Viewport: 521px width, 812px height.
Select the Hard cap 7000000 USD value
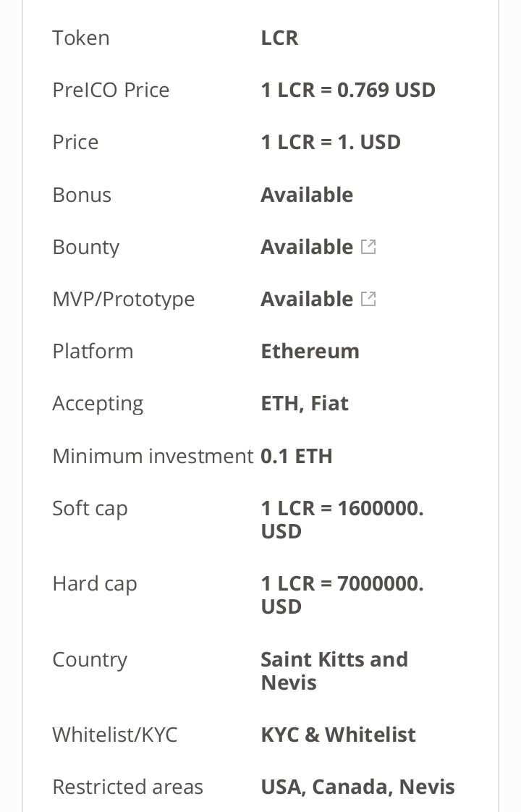(342, 594)
